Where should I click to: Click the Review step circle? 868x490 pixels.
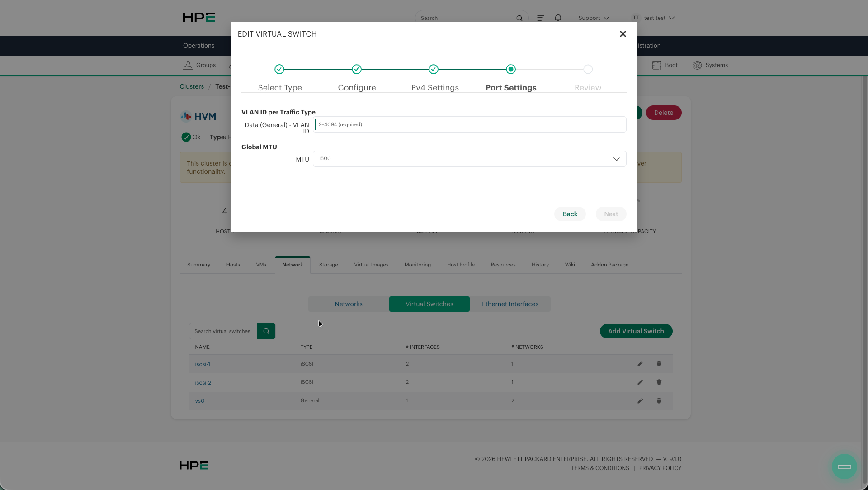point(588,69)
